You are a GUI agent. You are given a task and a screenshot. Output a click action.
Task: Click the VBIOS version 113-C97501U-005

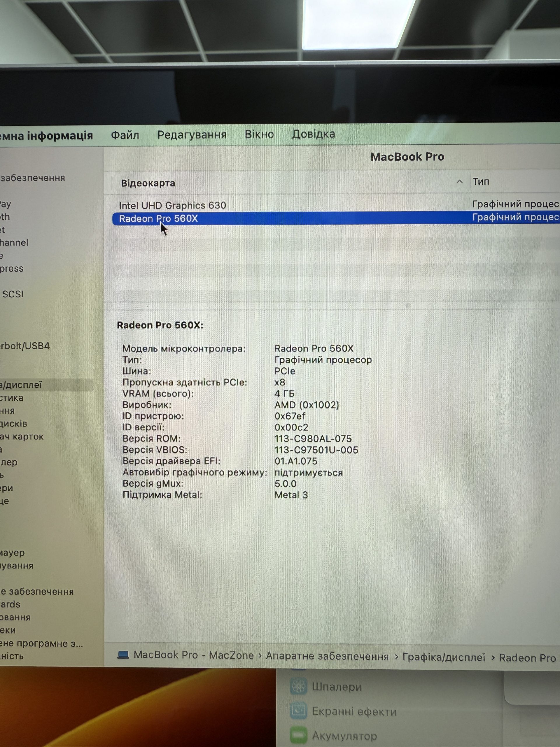click(316, 450)
